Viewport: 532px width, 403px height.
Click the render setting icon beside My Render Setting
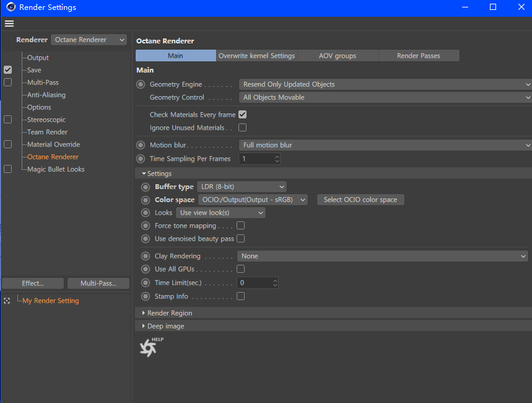[x=7, y=301]
